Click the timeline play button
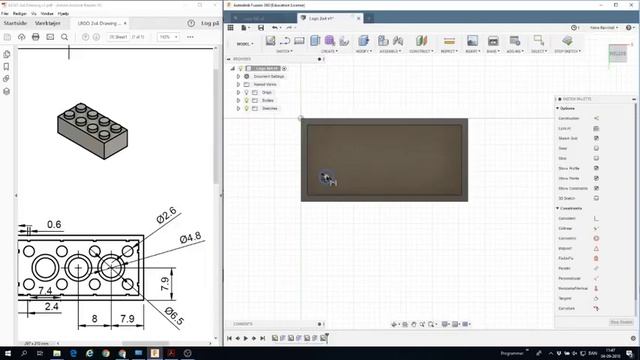This screenshot has height=360, width=640. (246, 338)
